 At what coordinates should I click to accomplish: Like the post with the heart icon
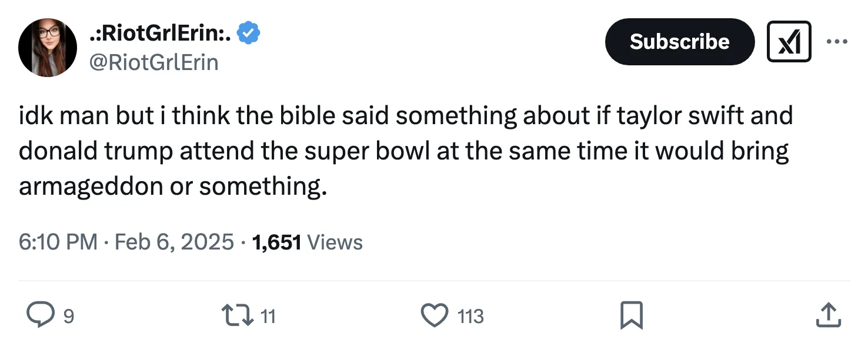(x=435, y=316)
